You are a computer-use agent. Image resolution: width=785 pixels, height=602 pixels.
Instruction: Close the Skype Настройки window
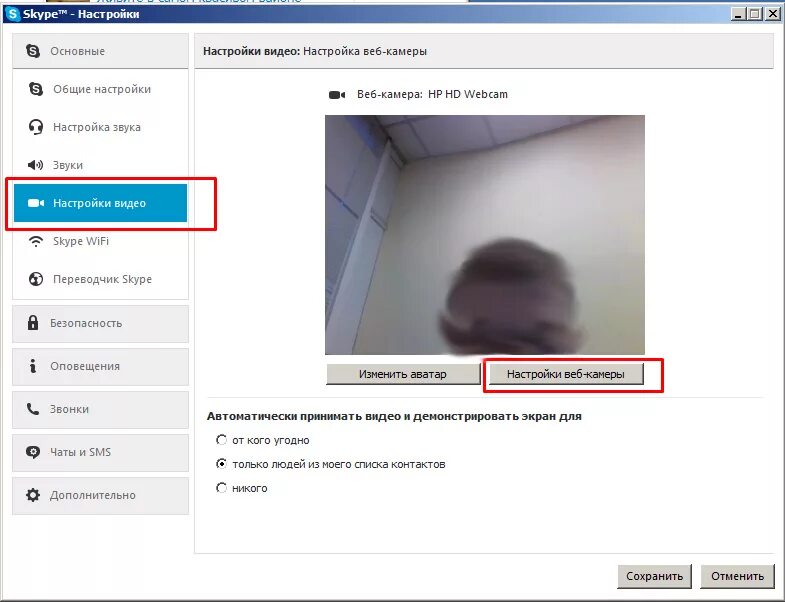click(772, 14)
